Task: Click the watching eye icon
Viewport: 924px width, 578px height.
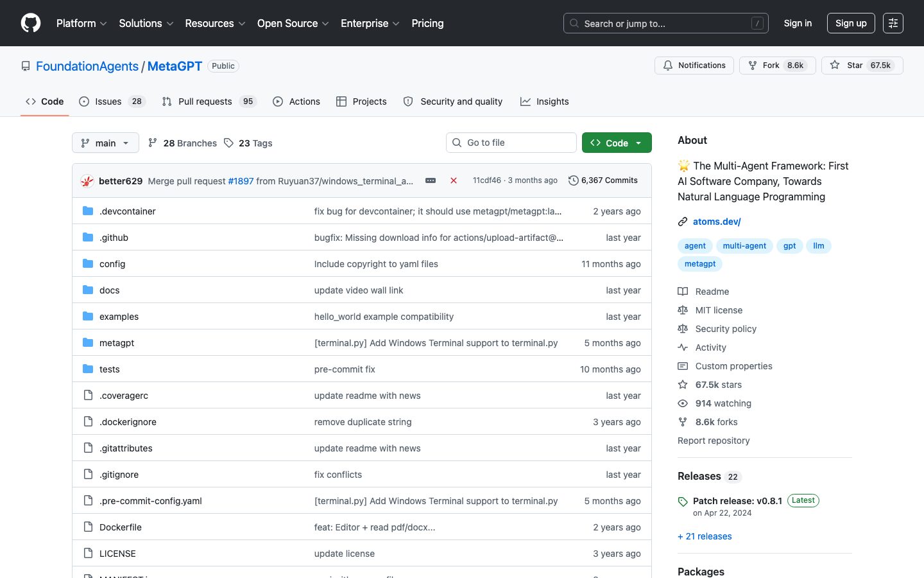Action: coord(683,403)
